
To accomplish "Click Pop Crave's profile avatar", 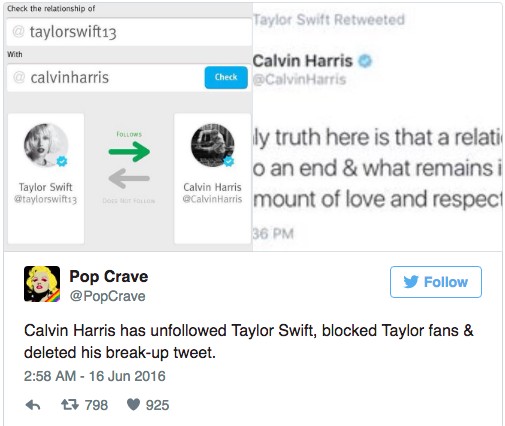I will click(x=42, y=284).
